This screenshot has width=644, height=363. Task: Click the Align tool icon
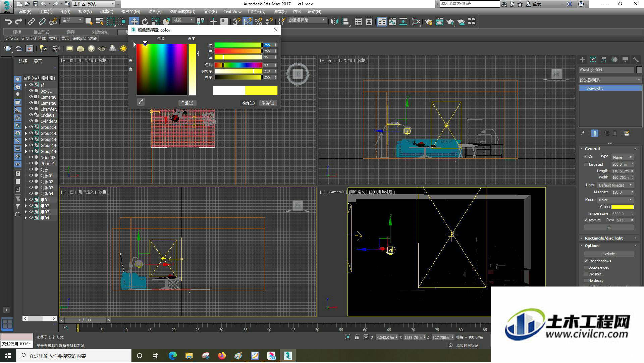tap(345, 22)
